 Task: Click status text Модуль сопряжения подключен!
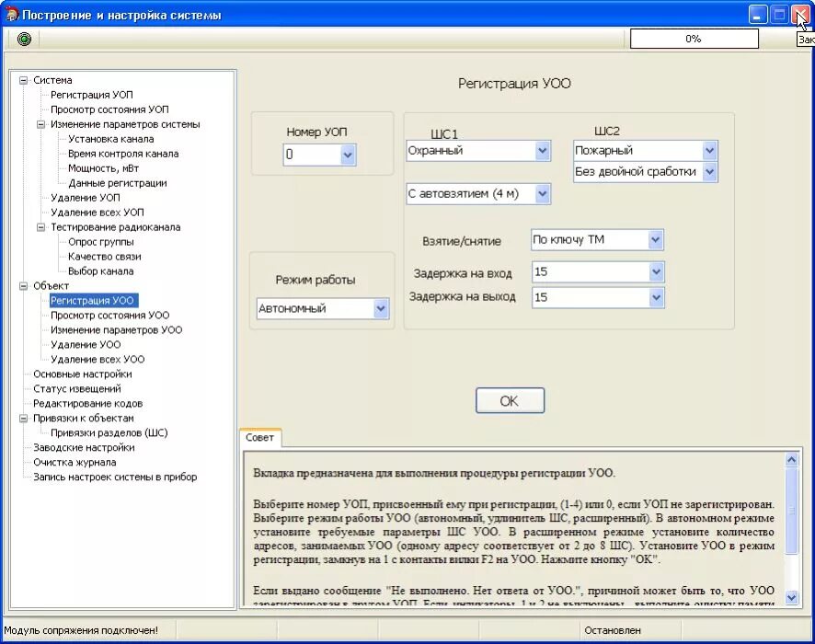pyautogui.click(x=81, y=630)
